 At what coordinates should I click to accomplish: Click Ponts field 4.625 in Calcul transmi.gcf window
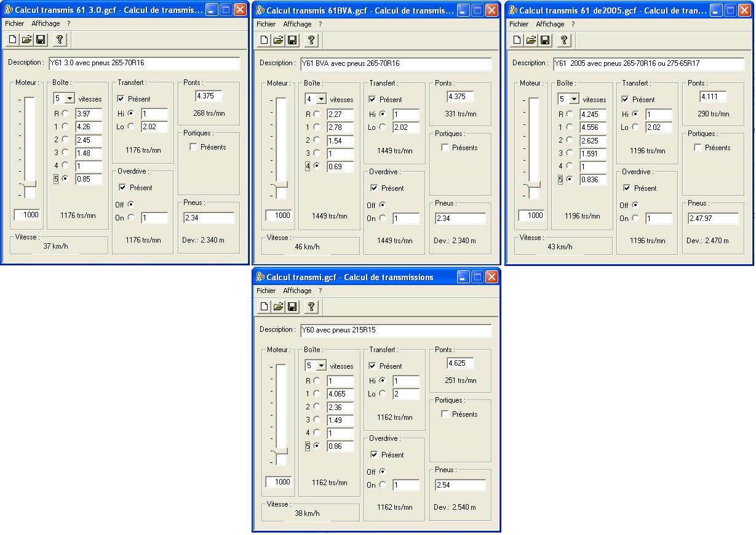coord(461,363)
